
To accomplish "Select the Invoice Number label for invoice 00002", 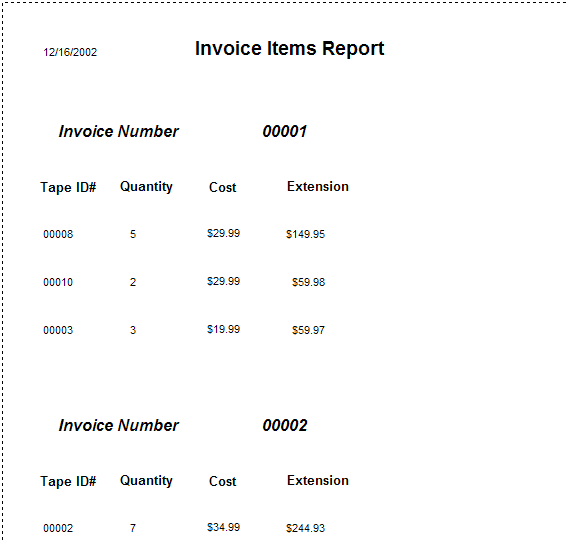I will coord(118,425).
